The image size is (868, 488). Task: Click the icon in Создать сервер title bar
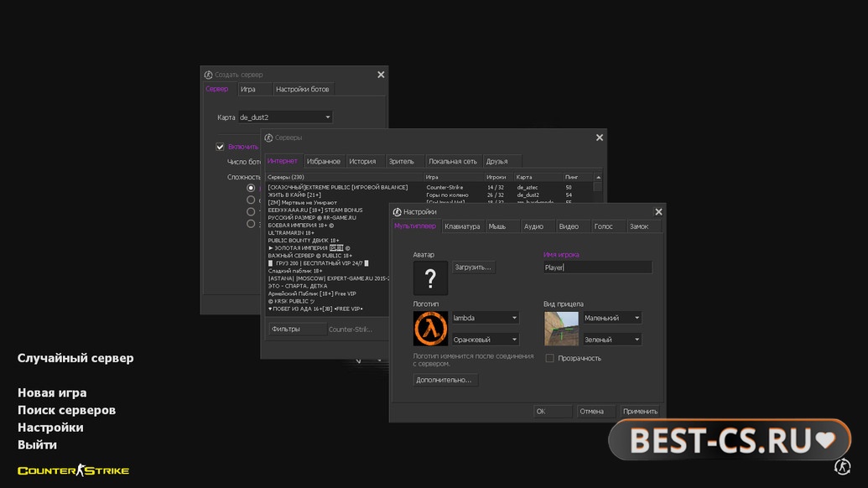208,75
